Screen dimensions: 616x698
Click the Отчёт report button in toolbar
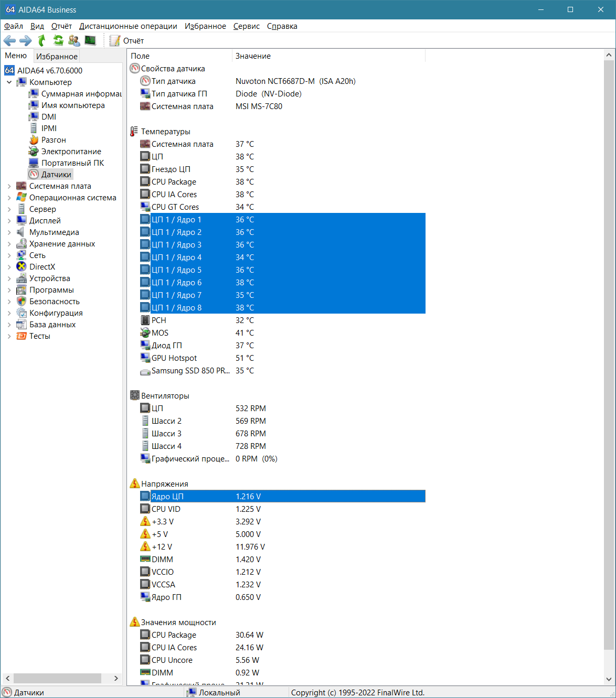(x=126, y=40)
